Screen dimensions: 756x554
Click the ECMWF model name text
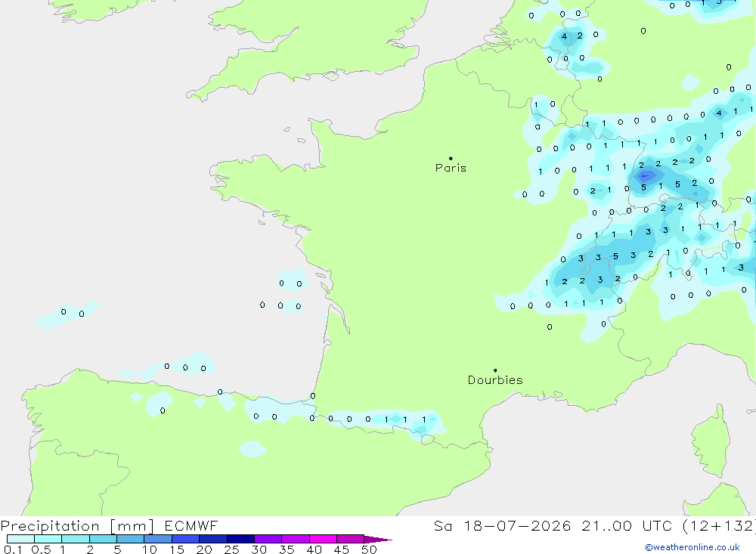click(x=191, y=525)
